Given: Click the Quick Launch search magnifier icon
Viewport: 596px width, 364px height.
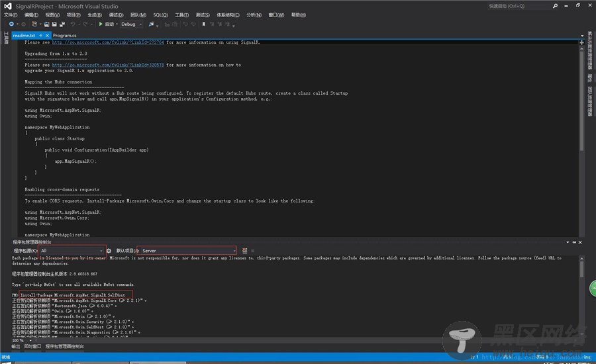Looking at the screenshot, I should click(555, 6).
